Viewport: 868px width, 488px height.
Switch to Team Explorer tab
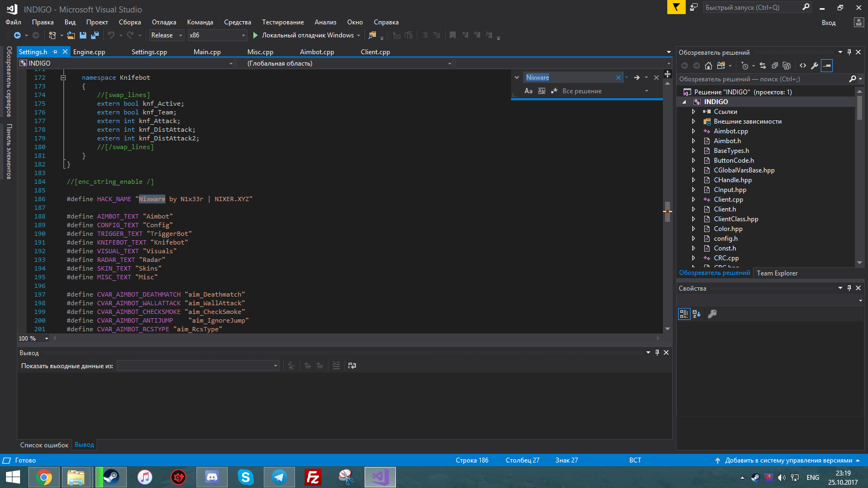tap(777, 273)
